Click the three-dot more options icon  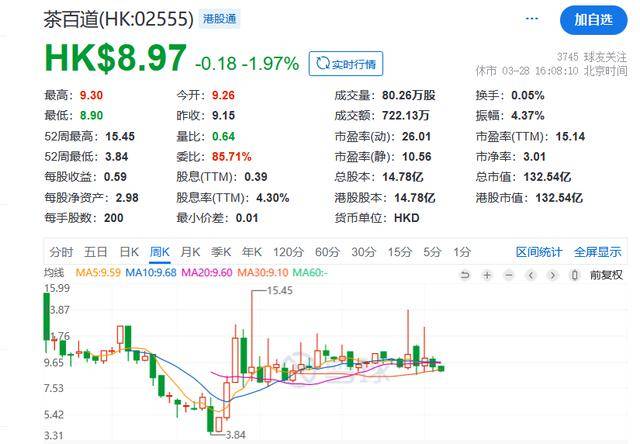[x=531, y=19]
